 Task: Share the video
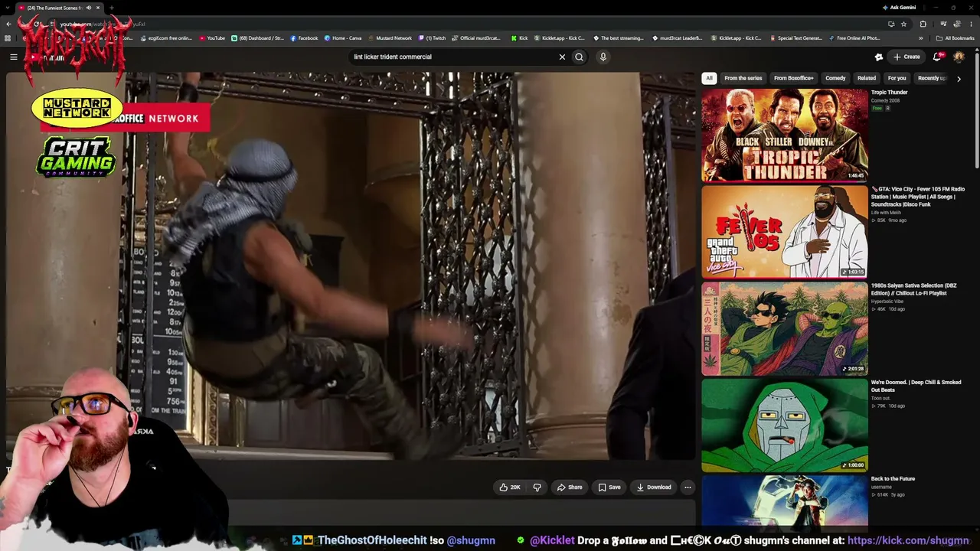[x=570, y=487]
